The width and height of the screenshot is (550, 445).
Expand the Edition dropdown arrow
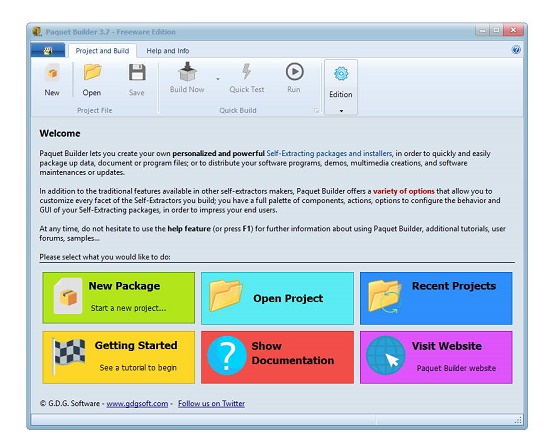tap(341, 111)
